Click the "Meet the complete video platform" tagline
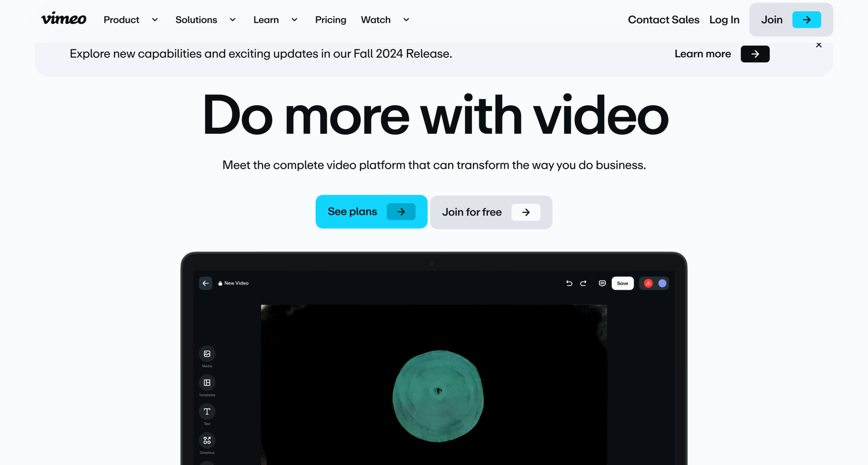868x465 pixels. 434,165
